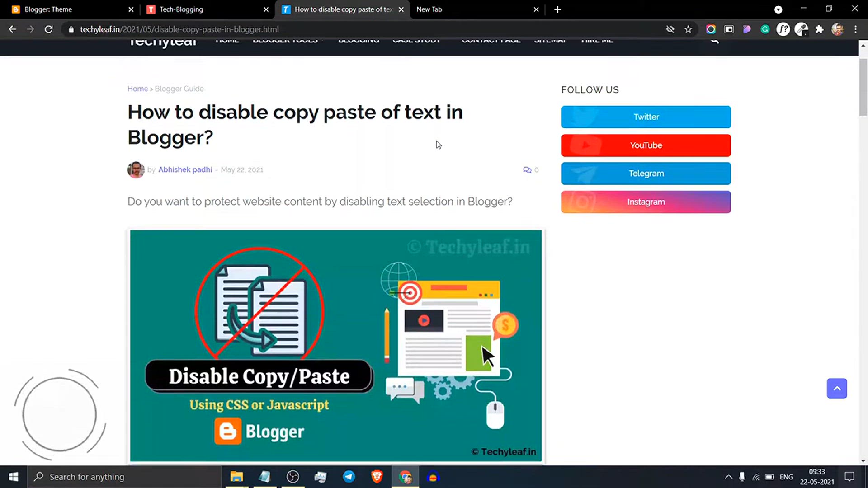Open the Chrome profile avatar
The height and width of the screenshot is (488, 868).
pyautogui.click(x=837, y=29)
